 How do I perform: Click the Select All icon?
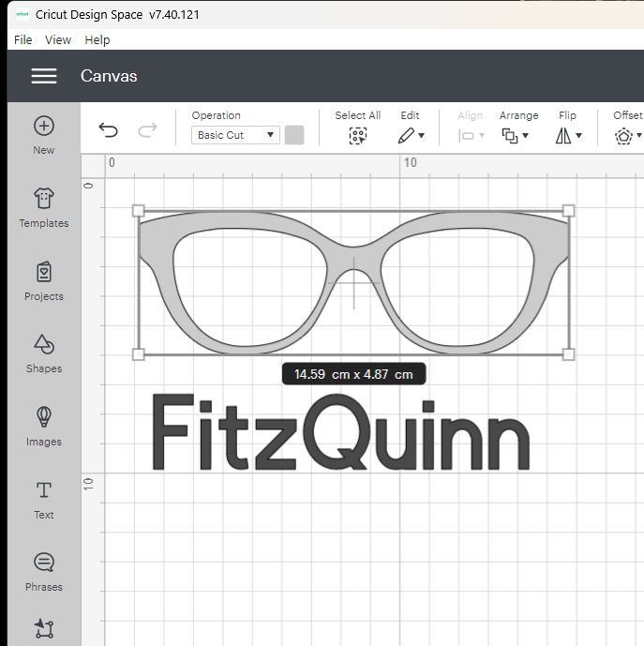pyautogui.click(x=357, y=135)
